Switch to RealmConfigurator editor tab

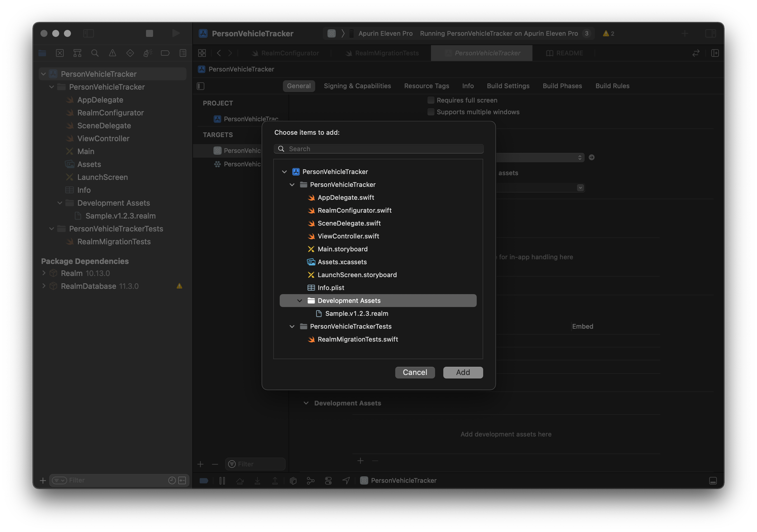click(286, 53)
